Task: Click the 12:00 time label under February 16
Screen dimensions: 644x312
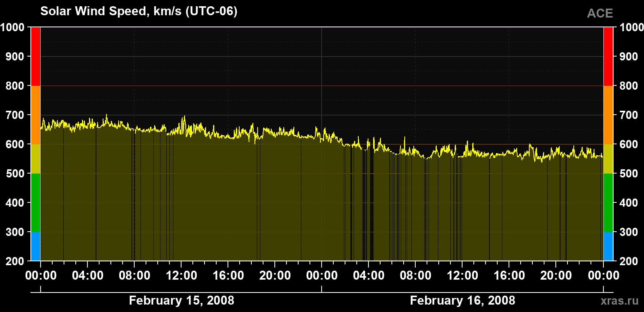Action: (x=462, y=275)
